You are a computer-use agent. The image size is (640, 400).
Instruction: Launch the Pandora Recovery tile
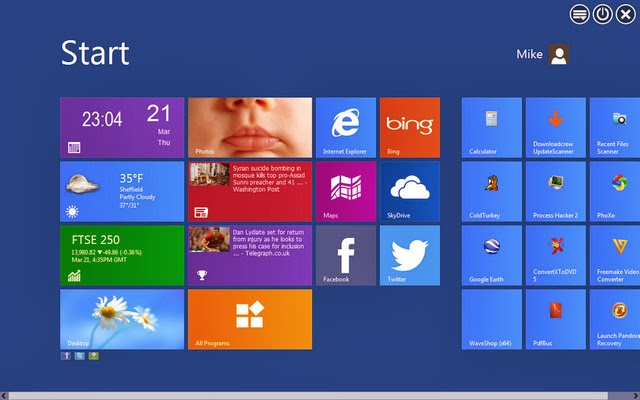(615, 319)
